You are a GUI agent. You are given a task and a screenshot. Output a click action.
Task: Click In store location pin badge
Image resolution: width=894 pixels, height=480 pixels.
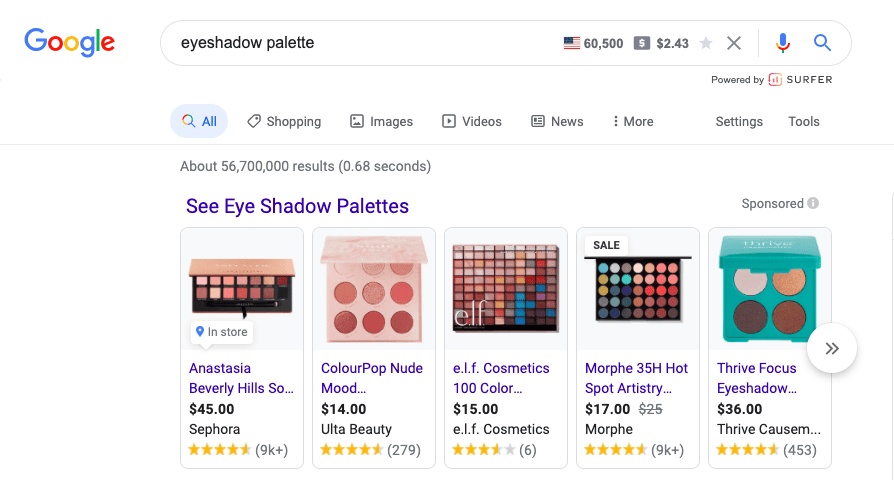pos(222,332)
